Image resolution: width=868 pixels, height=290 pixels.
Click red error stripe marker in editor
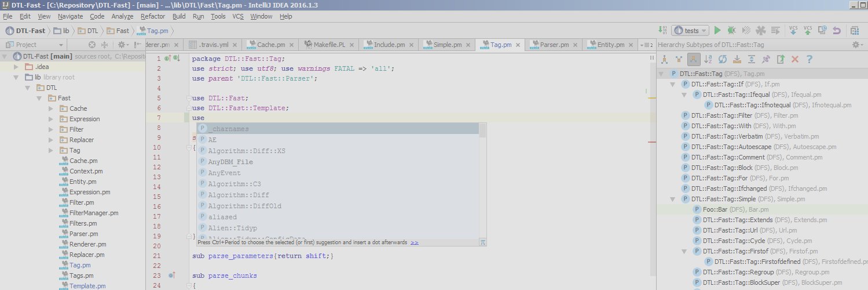[651, 142]
